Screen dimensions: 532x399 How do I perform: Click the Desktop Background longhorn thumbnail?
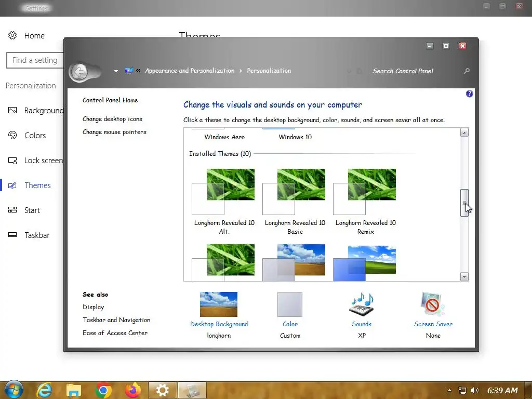point(219,304)
